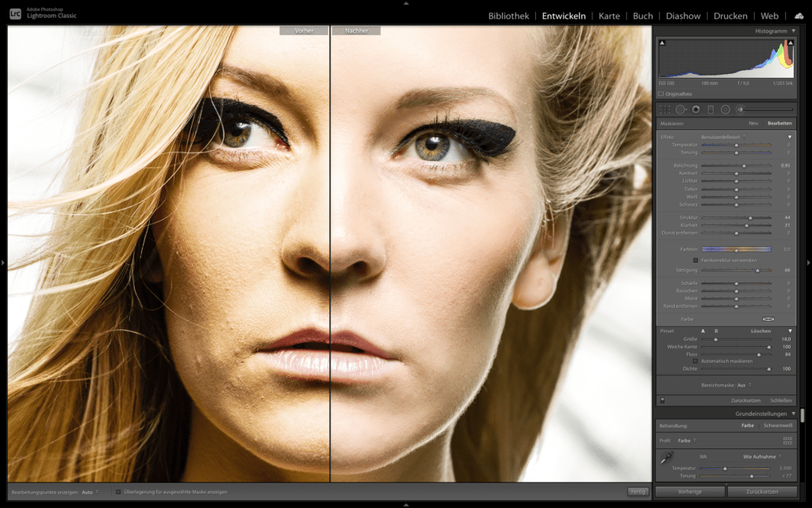Collapse the Histogramm panel
The height and width of the screenshot is (508, 812).
[793, 31]
